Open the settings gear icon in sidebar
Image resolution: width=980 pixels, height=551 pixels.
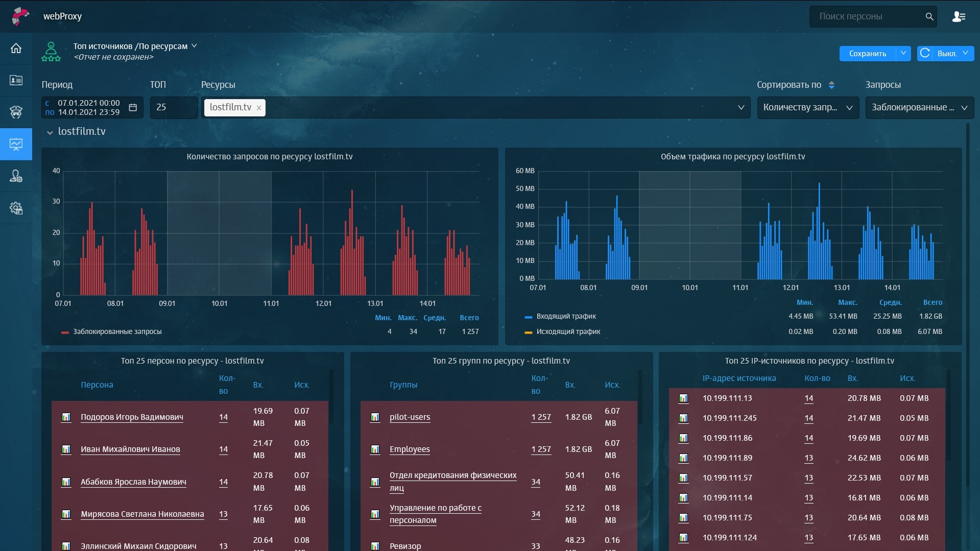(16, 208)
